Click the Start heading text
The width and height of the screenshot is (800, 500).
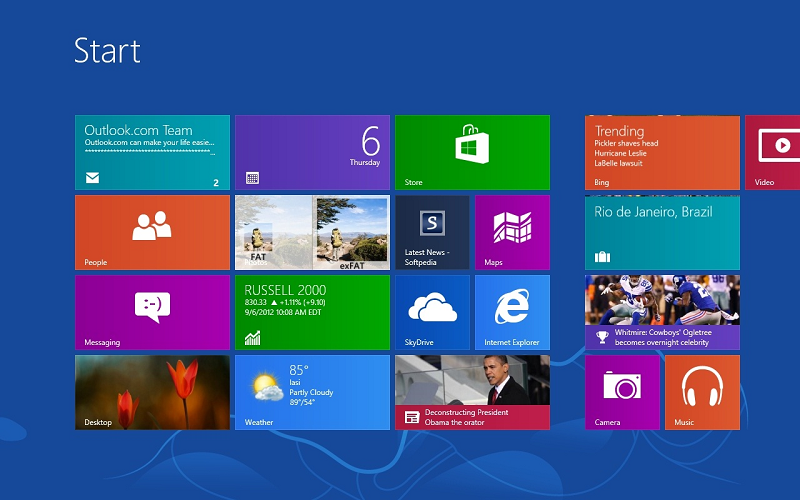point(107,51)
